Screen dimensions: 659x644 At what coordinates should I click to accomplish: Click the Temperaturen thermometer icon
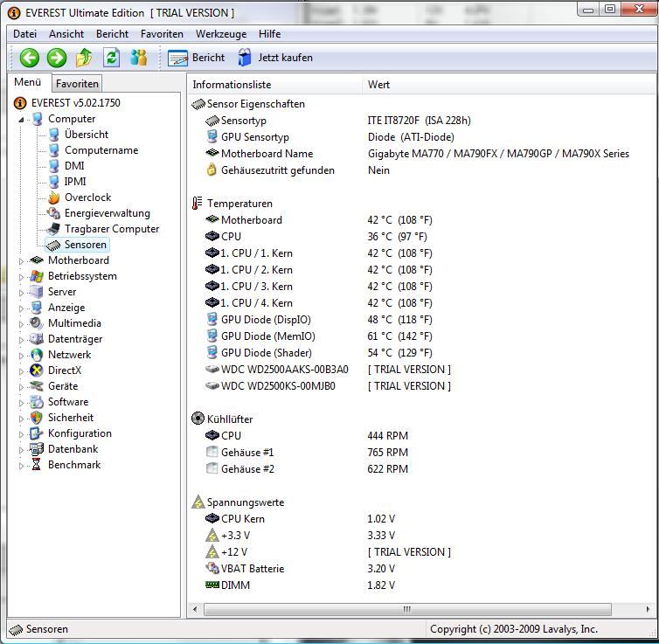click(198, 204)
